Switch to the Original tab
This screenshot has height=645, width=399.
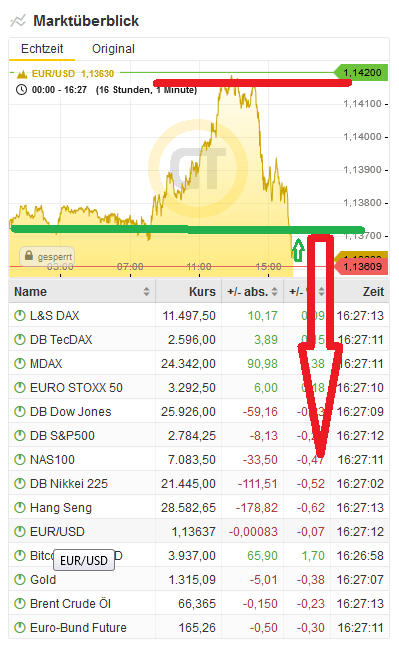tap(113, 49)
